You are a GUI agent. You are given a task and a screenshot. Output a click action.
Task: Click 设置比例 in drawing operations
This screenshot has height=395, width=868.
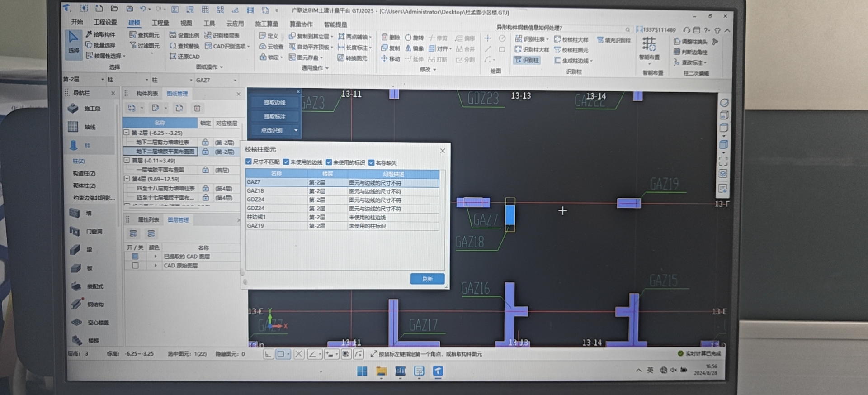tap(184, 35)
